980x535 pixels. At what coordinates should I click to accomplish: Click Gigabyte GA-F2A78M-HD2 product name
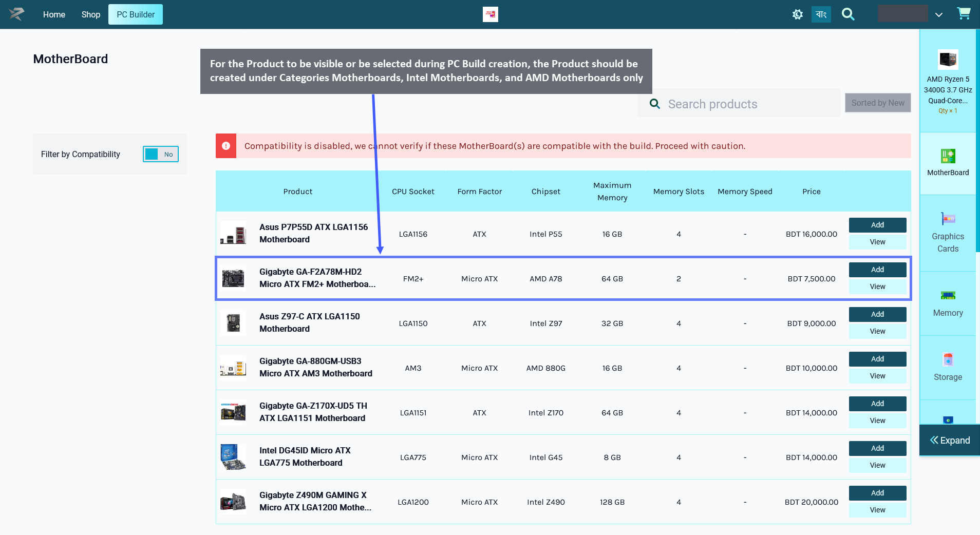[x=317, y=278]
